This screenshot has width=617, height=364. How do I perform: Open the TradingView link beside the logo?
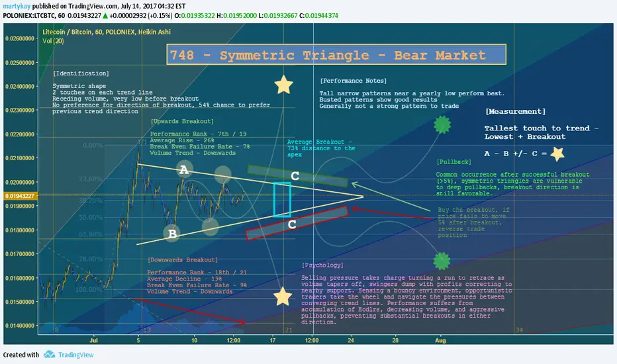click(76, 355)
